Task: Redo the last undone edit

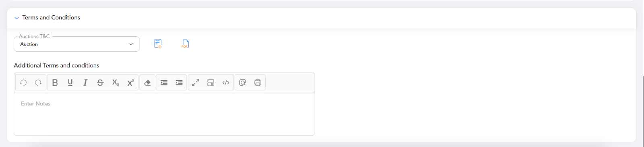Action: [x=38, y=83]
